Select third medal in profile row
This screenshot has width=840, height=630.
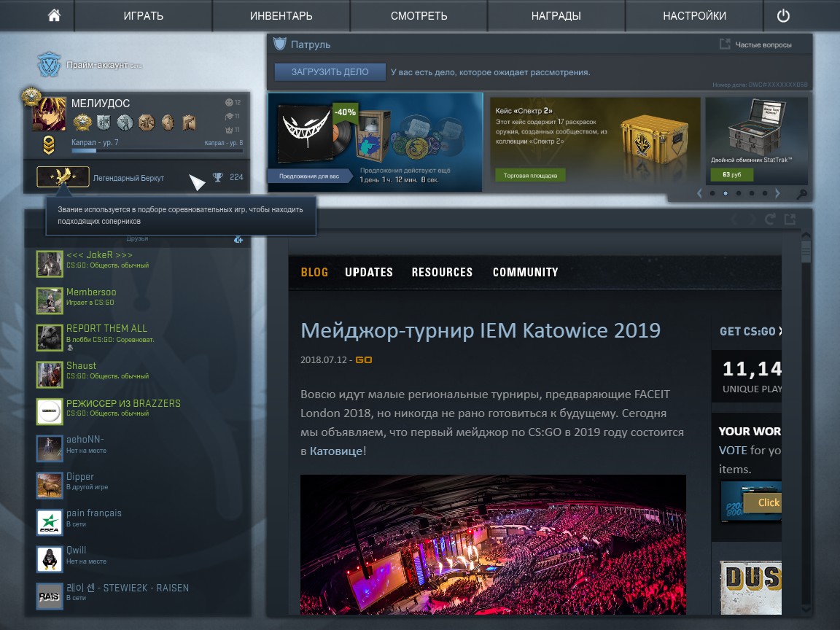tap(125, 122)
